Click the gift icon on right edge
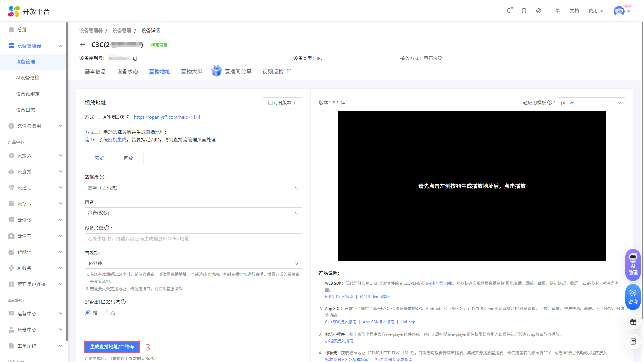 (x=633, y=322)
